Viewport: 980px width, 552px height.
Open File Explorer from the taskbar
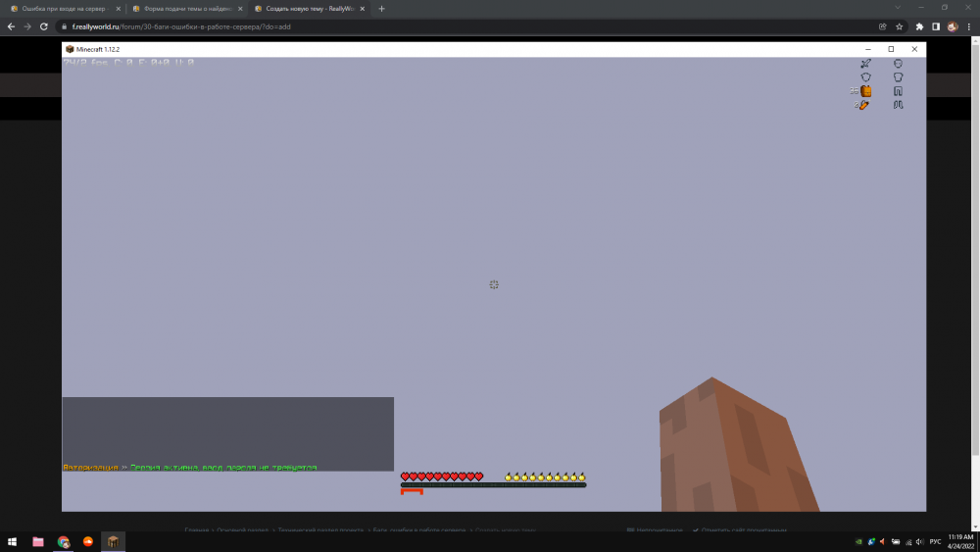38,542
